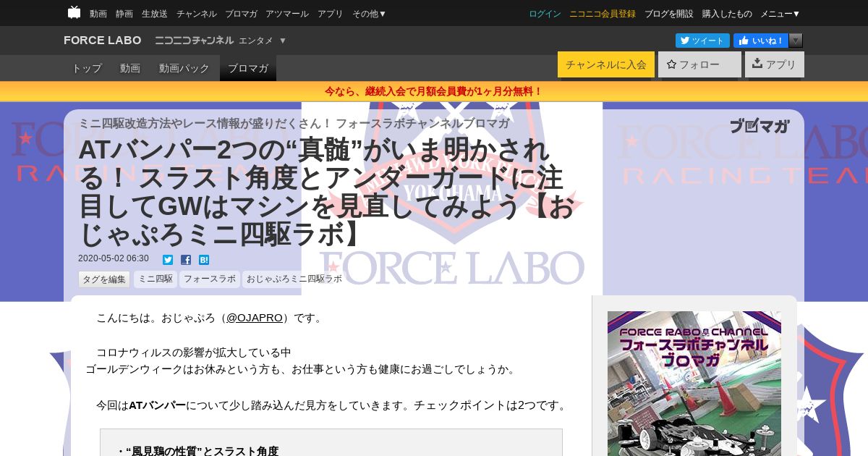Open the ミニ四駆 tag
Image resolution: width=868 pixels, height=456 pixels.
[156, 279]
